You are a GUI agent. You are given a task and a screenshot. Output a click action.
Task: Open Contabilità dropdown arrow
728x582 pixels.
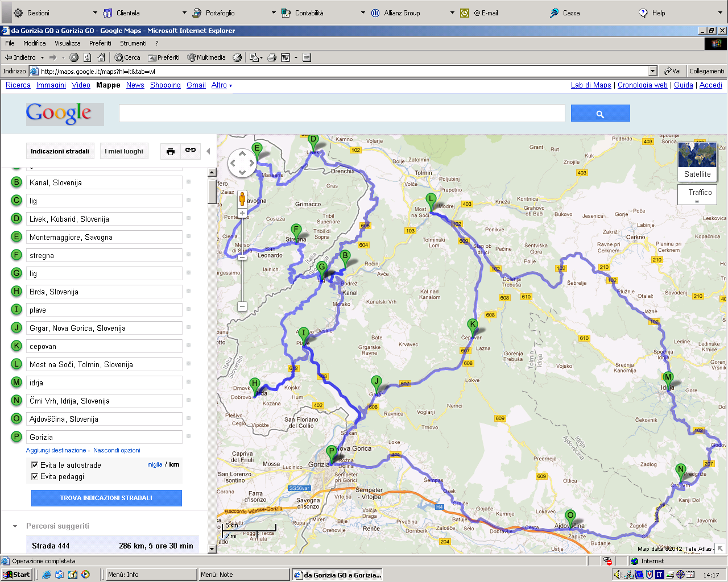tap(363, 13)
